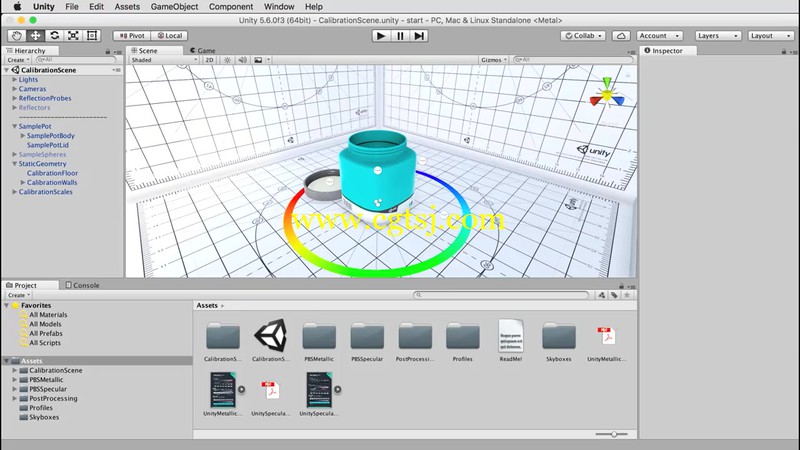The image size is (800, 450).
Task: Open the Skyboxes folder in Assets grid
Action: pos(559,340)
